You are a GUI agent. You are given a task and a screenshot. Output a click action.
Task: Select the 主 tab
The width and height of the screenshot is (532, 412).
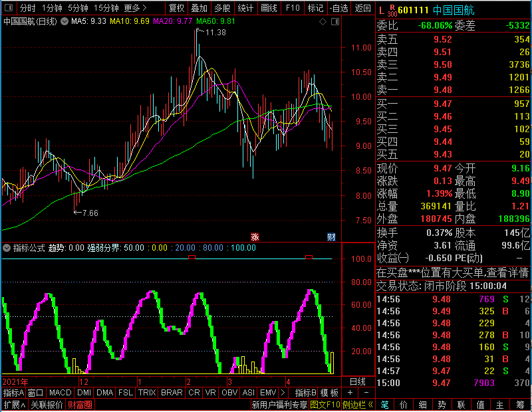tap(500, 405)
